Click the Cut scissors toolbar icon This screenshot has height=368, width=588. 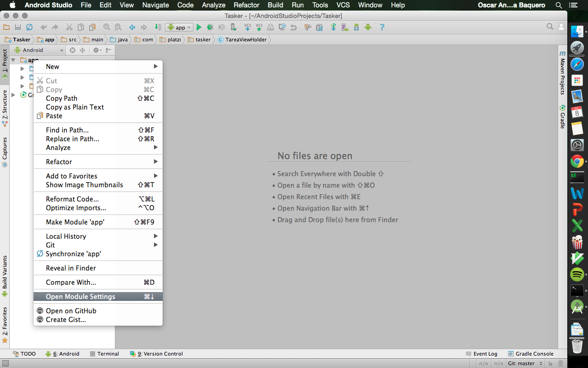pos(69,27)
